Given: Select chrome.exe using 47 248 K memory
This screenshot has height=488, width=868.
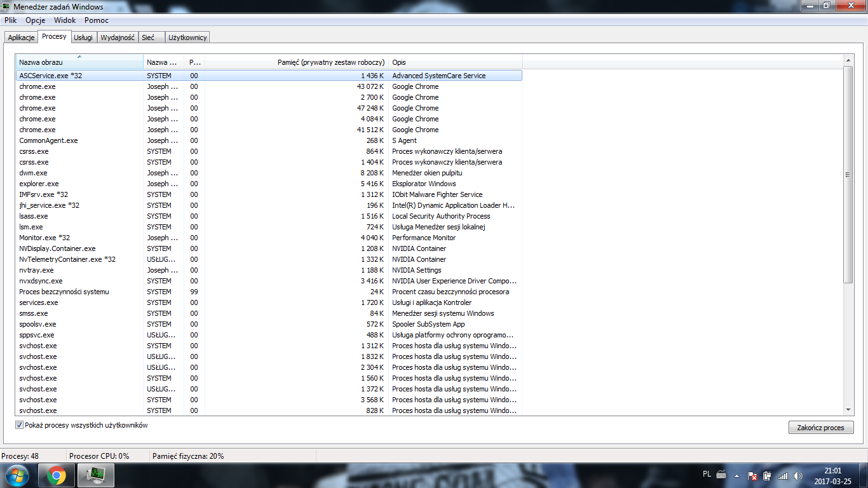Looking at the screenshot, I should pos(269,108).
